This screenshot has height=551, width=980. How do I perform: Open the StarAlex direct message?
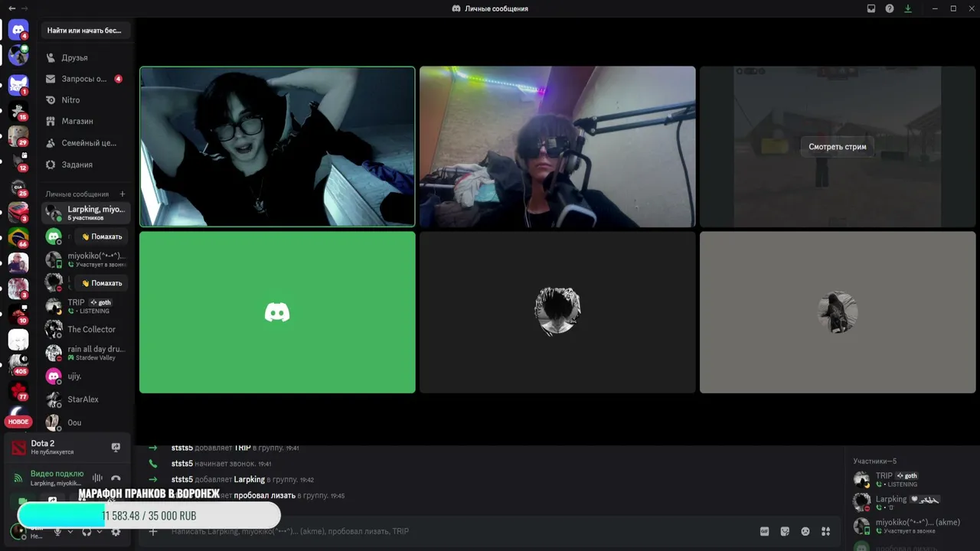point(86,399)
